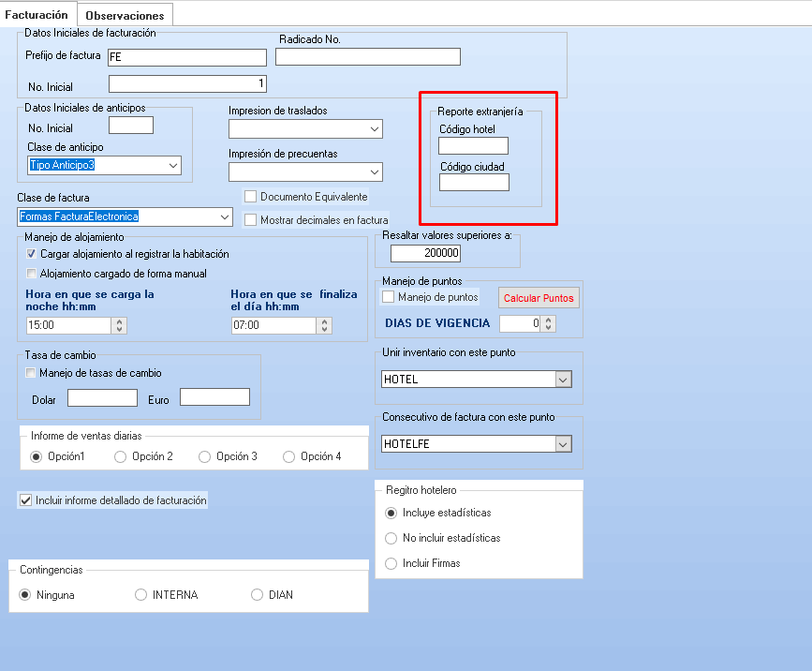This screenshot has height=671, width=812.
Task: Uncheck Cargar alojamiento al registrar la habitación
Action: (x=32, y=254)
